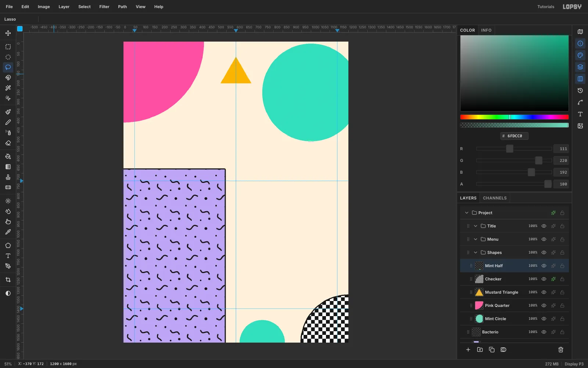Collapse the Shapes group

476,252
